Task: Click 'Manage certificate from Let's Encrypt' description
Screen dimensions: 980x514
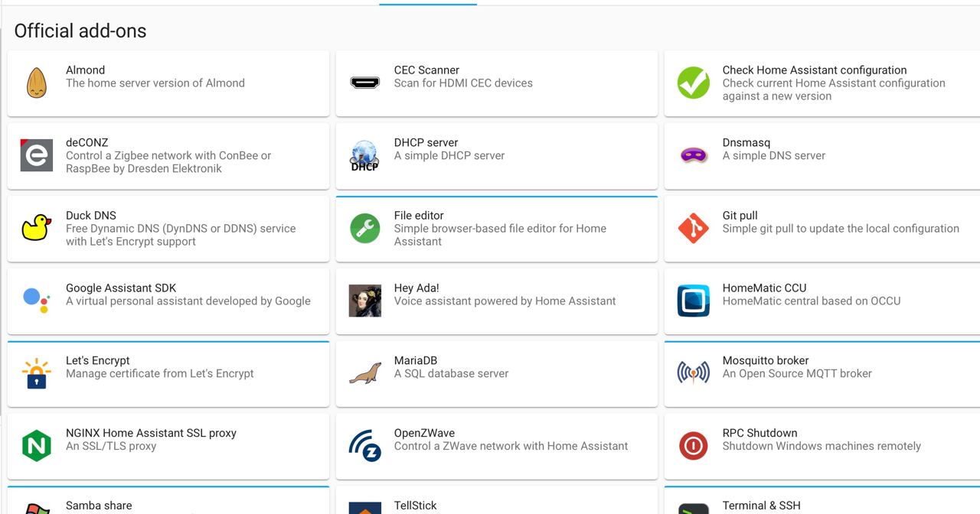Action: pyautogui.click(x=159, y=373)
